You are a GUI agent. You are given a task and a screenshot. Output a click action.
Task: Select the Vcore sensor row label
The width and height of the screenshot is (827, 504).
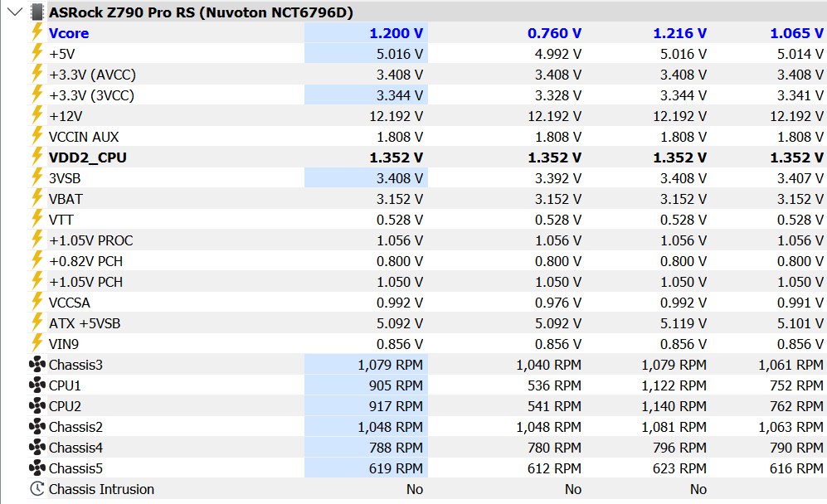tap(69, 33)
